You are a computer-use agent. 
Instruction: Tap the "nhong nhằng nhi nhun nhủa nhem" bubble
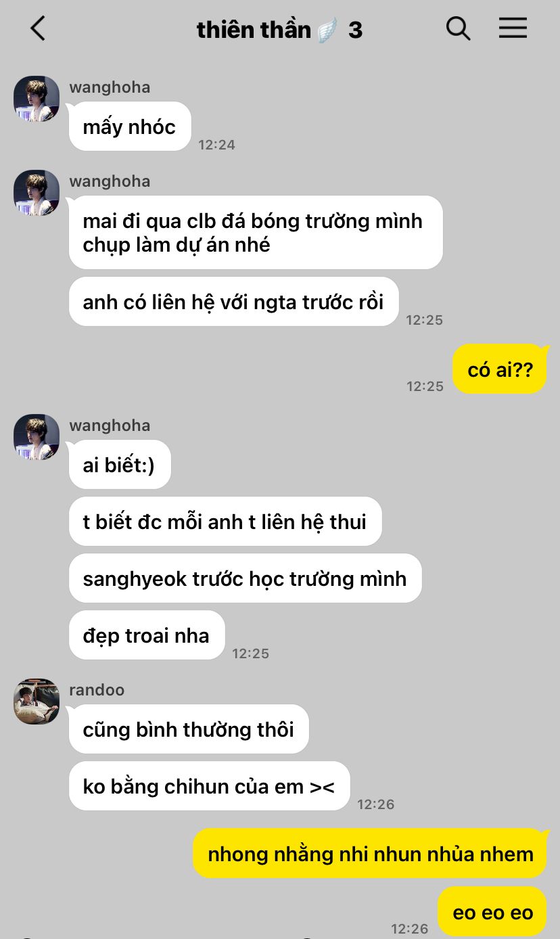(370, 854)
